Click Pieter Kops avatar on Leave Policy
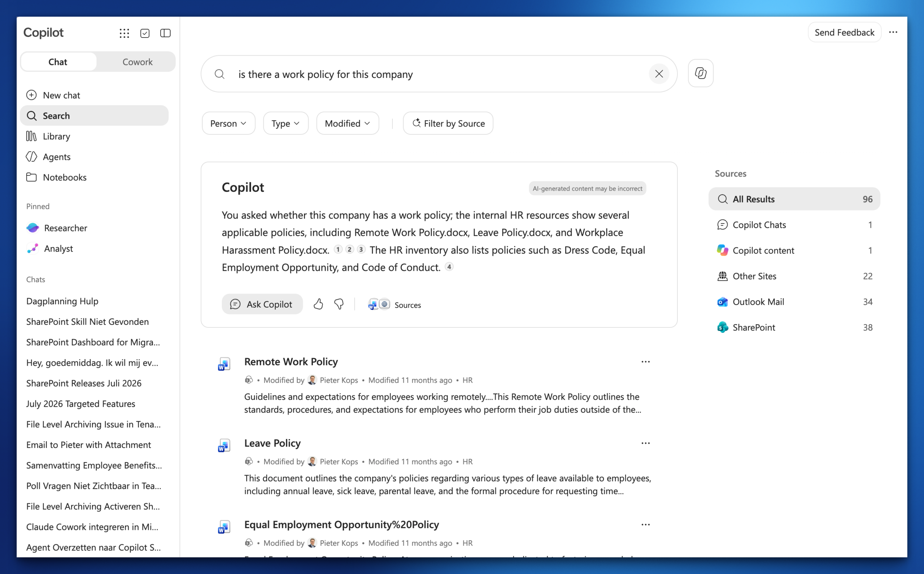 (x=312, y=461)
